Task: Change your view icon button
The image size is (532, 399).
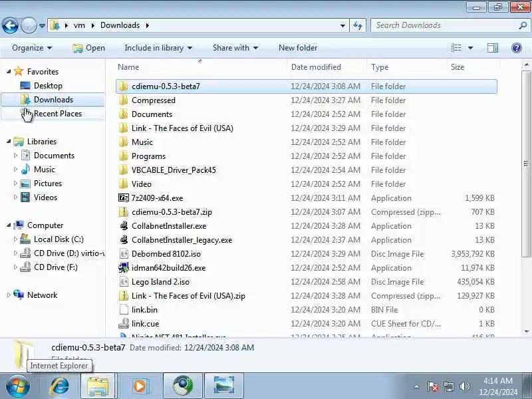Action: [x=456, y=48]
